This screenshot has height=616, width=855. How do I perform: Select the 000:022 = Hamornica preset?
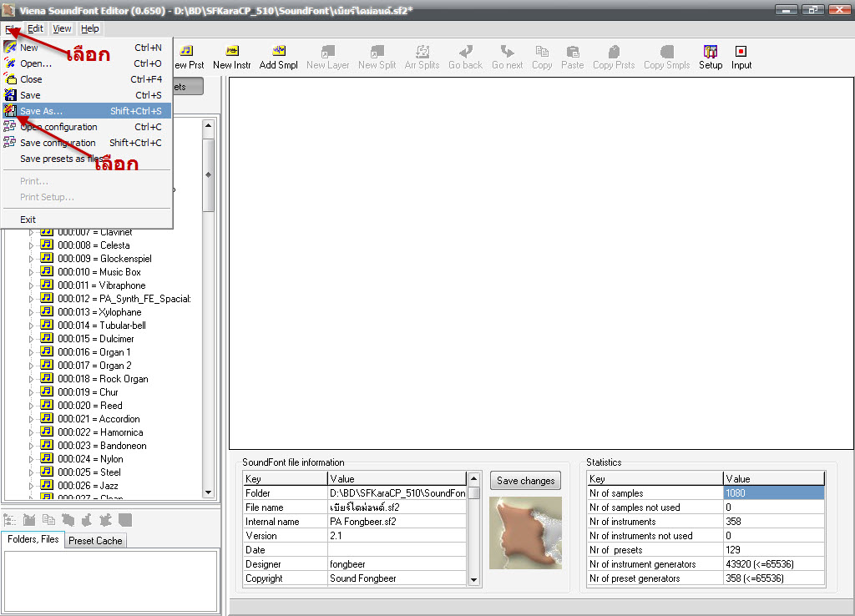pos(100,432)
